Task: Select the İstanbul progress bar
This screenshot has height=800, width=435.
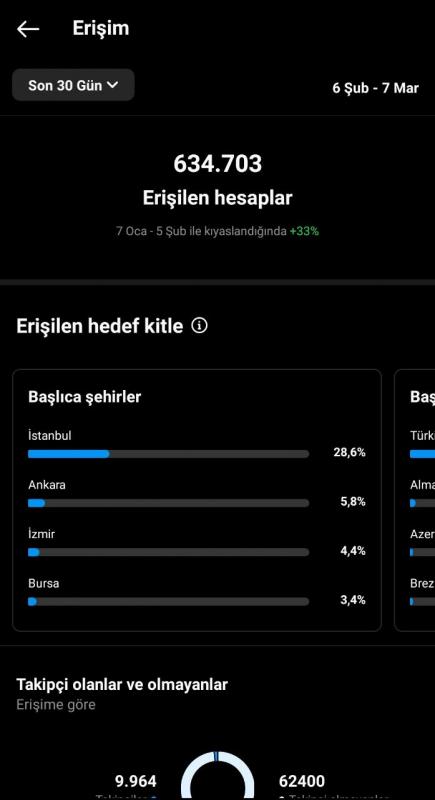Action: pos(168,454)
